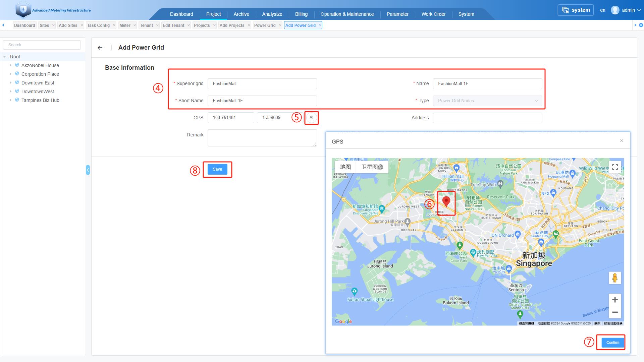This screenshot has height=362, width=644.
Task: Switch to the Dashboard page tab
Action: pyautogui.click(x=24, y=25)
